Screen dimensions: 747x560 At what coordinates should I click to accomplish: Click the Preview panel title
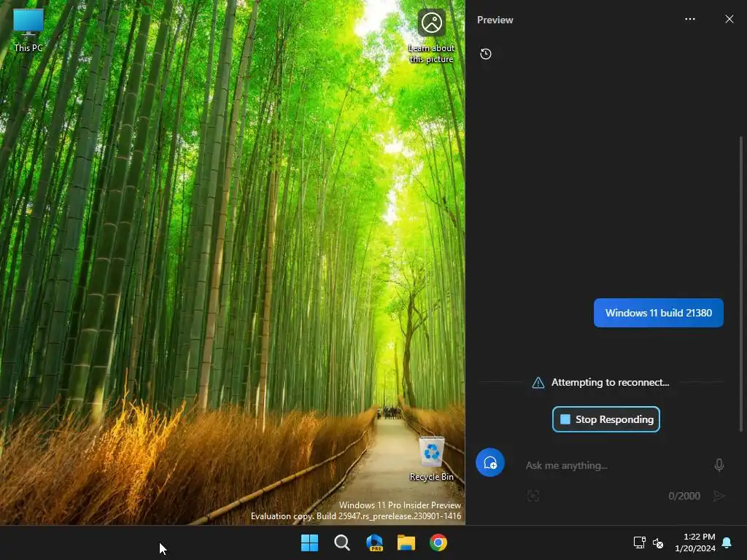pyautogui.click(x=495, y=20)
